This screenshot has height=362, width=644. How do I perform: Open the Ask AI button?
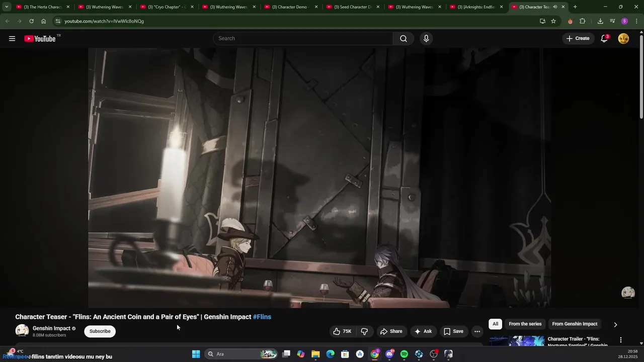tap(423, 331)
